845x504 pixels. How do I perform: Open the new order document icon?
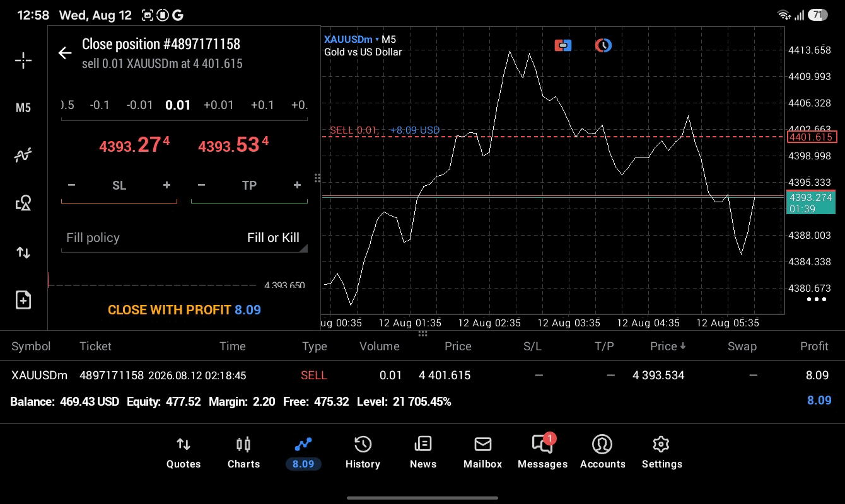tap(23, 300)
